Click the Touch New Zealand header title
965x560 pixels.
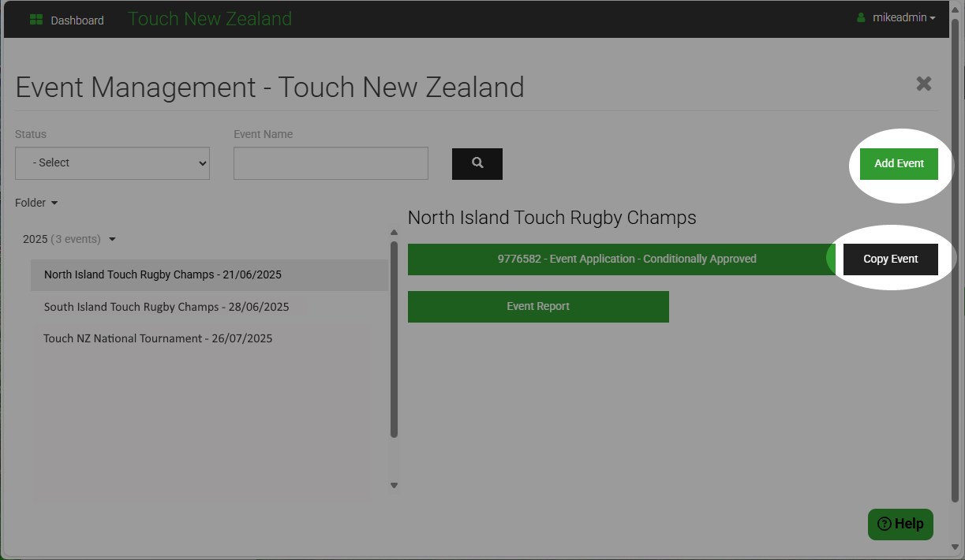tap(210, 19)
